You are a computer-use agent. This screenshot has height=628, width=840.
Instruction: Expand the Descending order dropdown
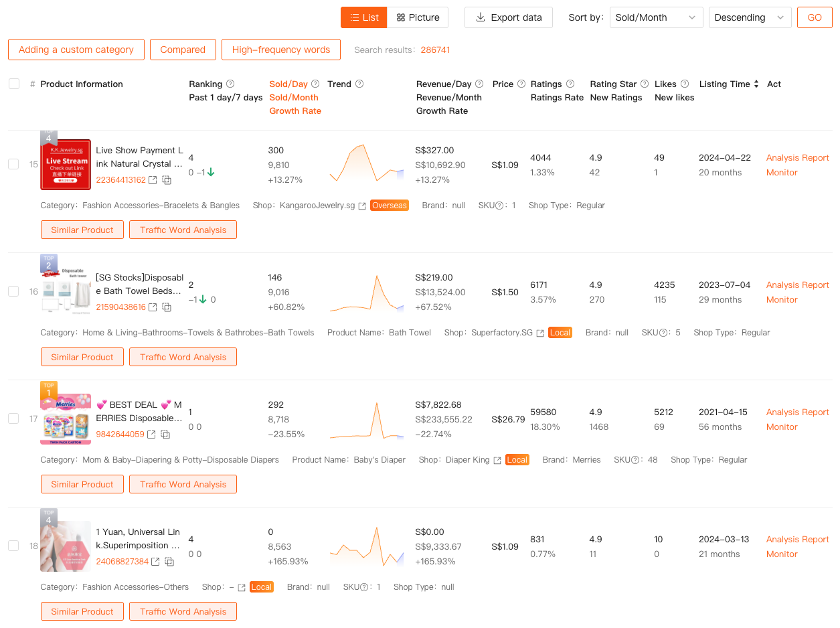point(749,17)
